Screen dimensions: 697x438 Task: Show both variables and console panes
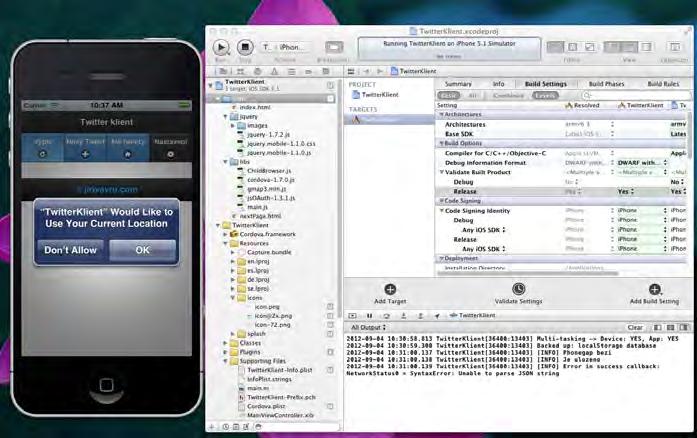coord(670,327)
